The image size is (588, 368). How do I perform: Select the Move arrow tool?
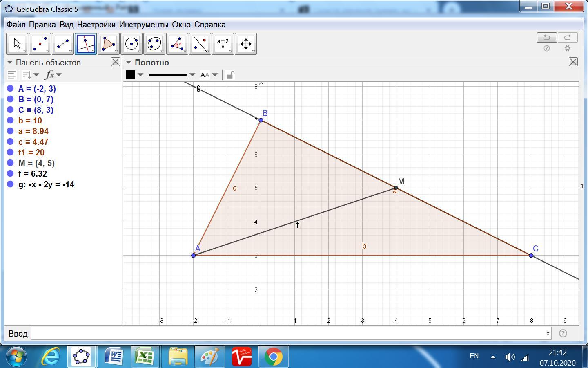point(17,44)
